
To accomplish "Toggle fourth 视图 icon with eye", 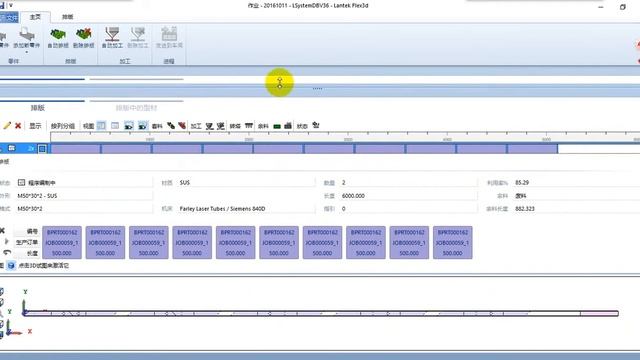I will (142, 126).
